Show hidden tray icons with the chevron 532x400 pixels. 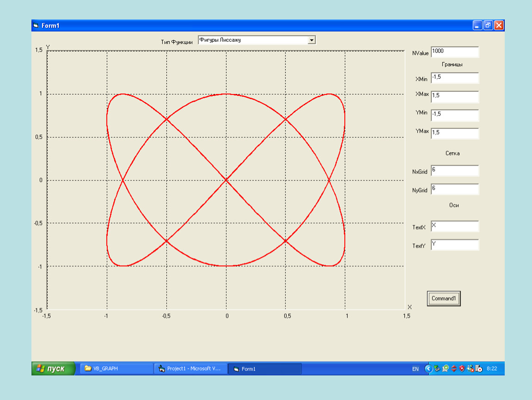pos(428,369)
